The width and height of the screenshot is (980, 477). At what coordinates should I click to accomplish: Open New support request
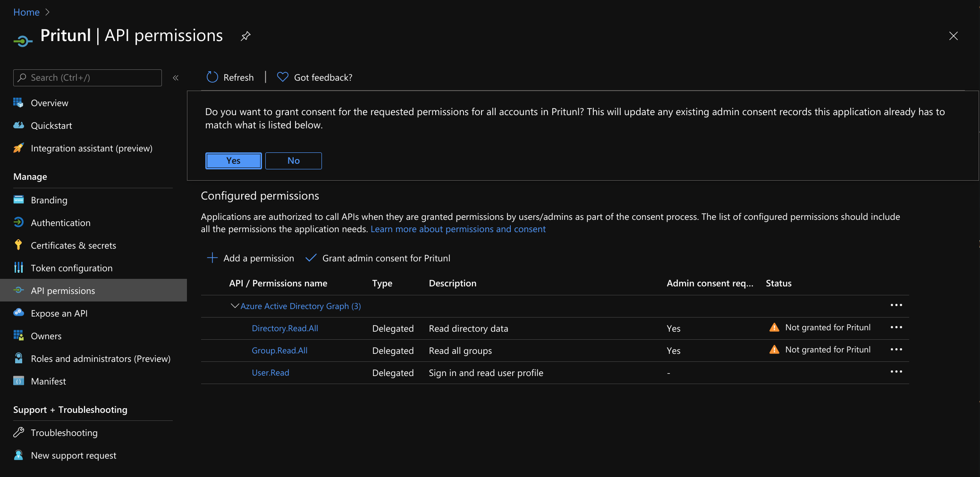[x=74, y=455]
